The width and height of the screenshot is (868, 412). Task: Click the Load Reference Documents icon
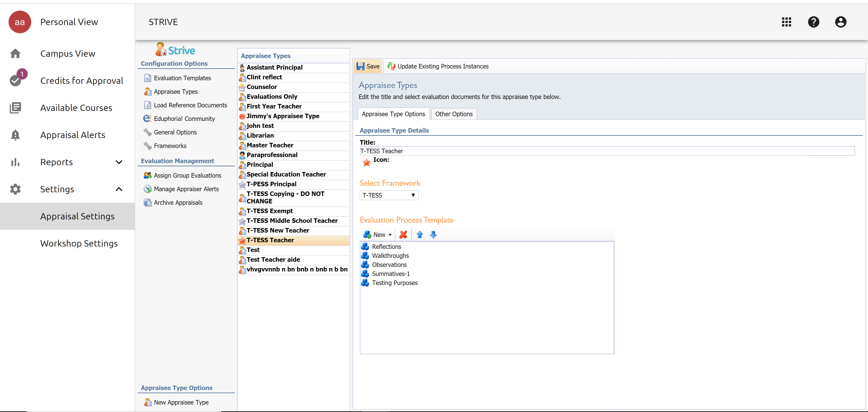point(148,105)
